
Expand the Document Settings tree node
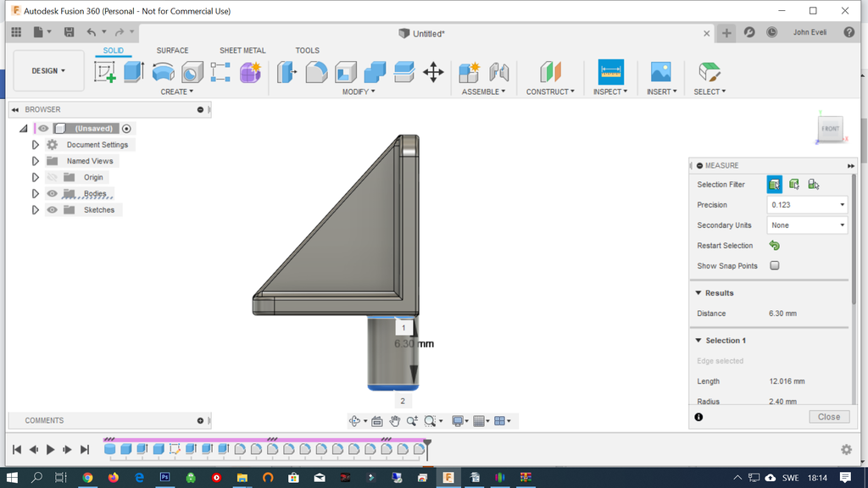pyautogui.click(x=36, y=145)
